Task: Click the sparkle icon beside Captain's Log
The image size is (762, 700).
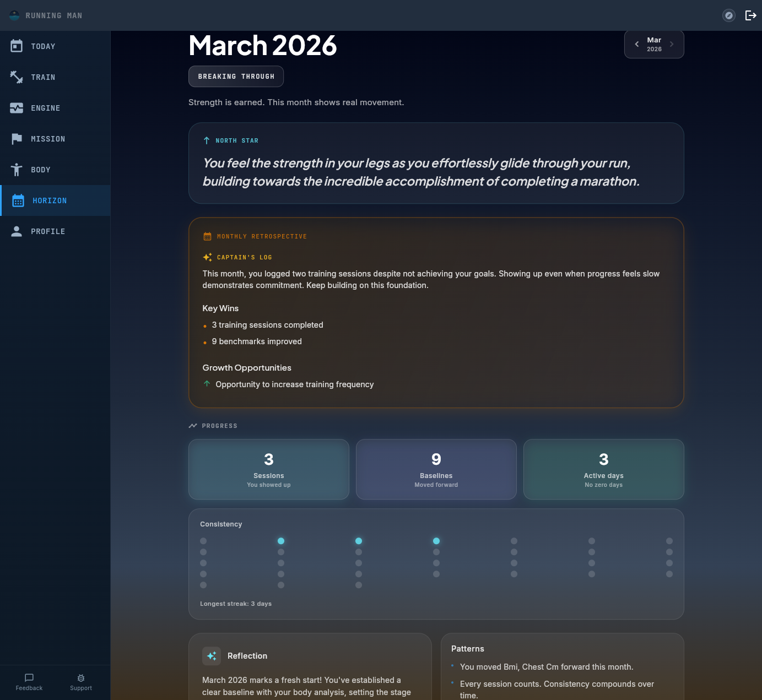Action: tap(208, 257)
